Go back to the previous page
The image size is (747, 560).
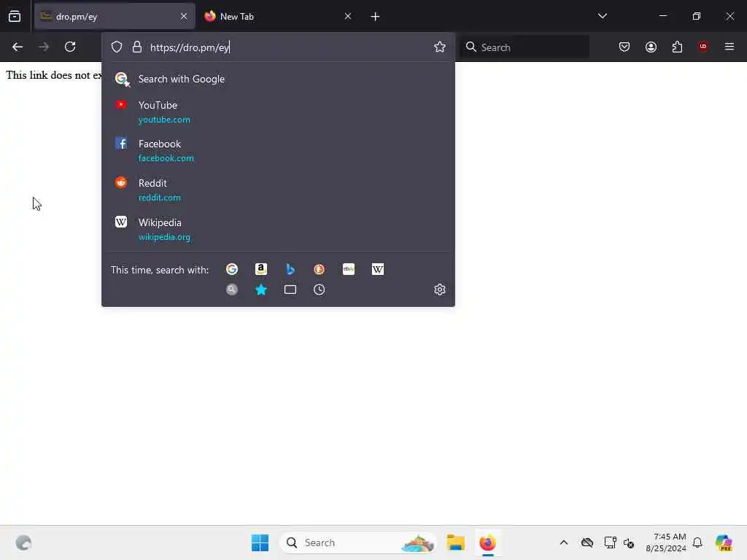tap(18, 47)
